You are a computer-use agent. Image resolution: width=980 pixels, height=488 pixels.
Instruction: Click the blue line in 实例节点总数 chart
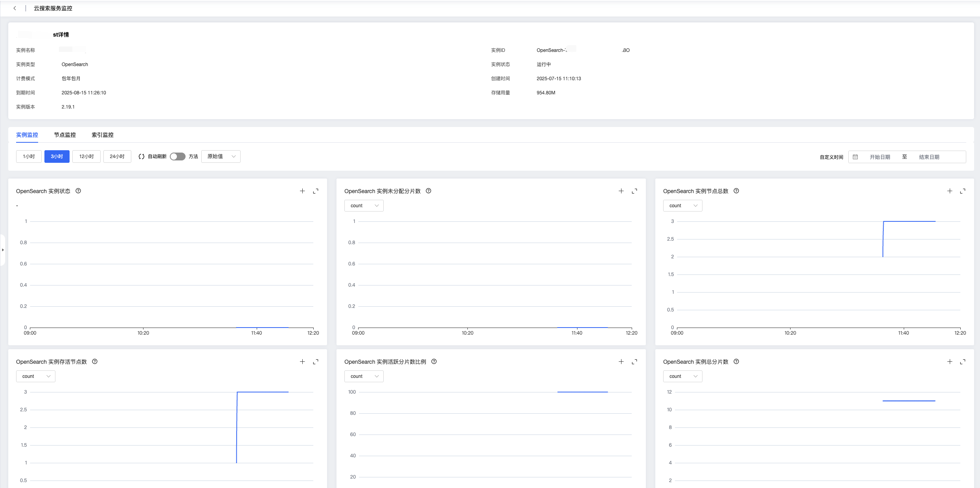pos(909,221)
